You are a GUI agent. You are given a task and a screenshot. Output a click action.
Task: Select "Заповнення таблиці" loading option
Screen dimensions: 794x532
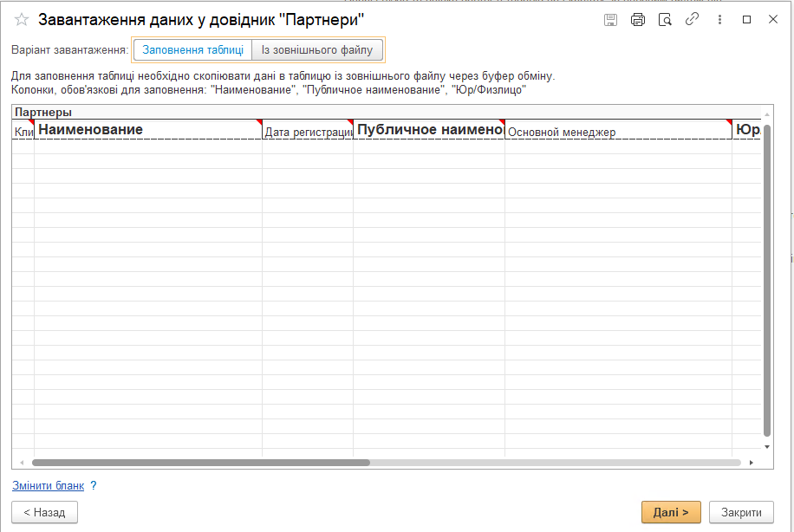(193, 50)
